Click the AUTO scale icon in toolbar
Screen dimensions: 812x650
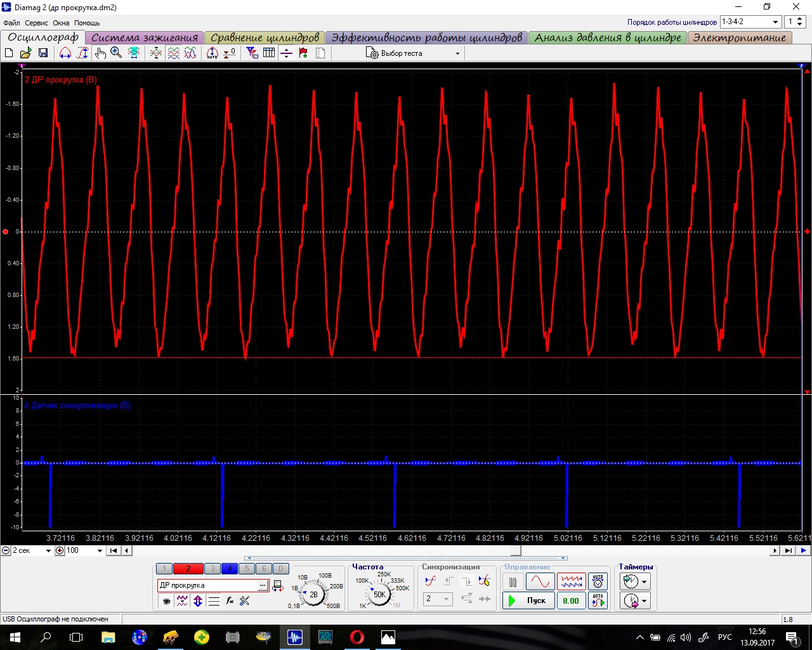click(x=213, y=53)
